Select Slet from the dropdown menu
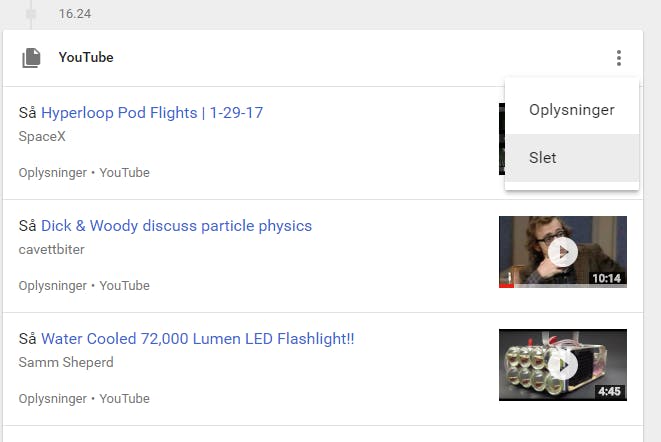This screenshot has width=661, height=442. (x=572, y=158)
